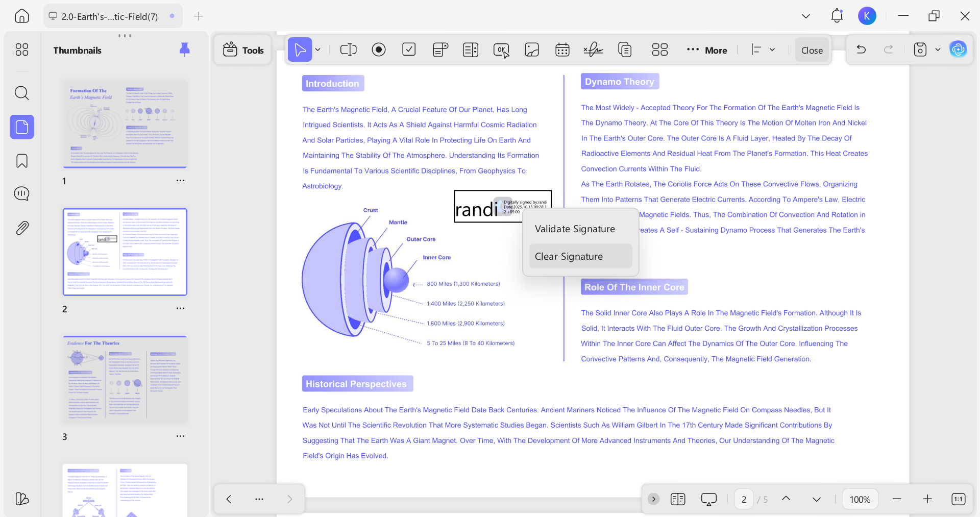Open the bookmarks panel
Screen dimensions: 980x517
click(x=22, y=161)
